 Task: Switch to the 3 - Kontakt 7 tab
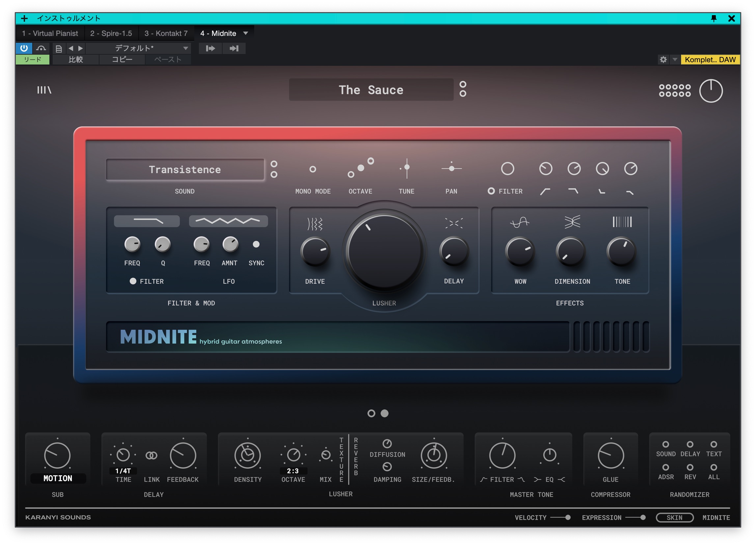point(166,33)
